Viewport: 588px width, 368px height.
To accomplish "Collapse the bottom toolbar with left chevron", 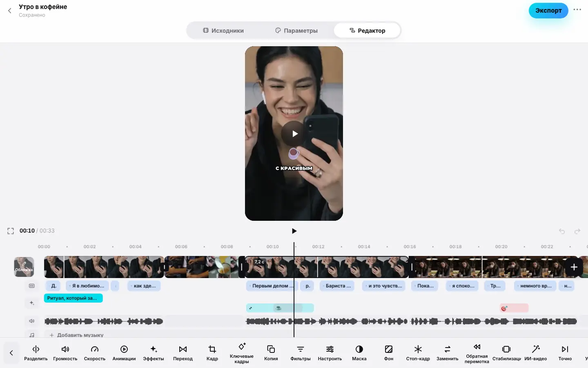I will click(11, 353).
